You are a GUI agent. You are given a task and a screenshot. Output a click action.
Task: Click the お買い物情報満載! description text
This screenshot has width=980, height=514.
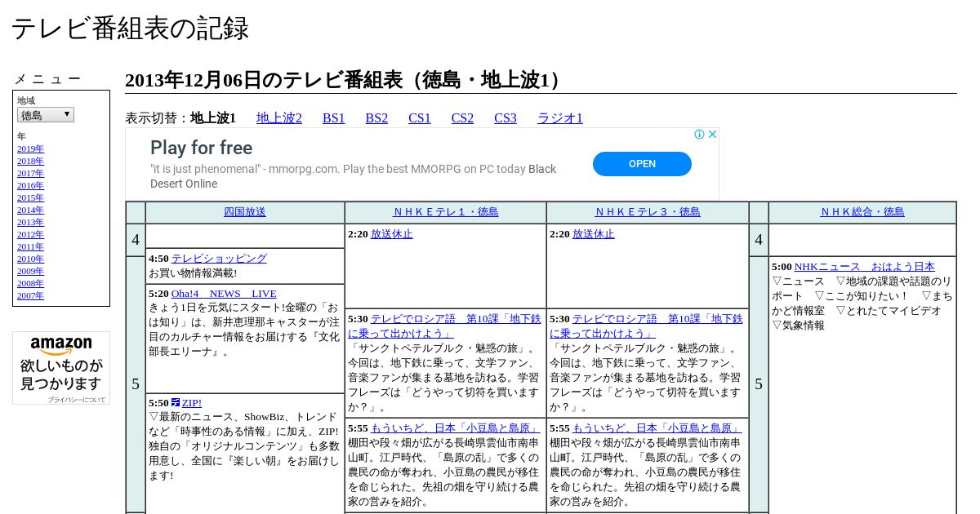click(x=193, y=273)
